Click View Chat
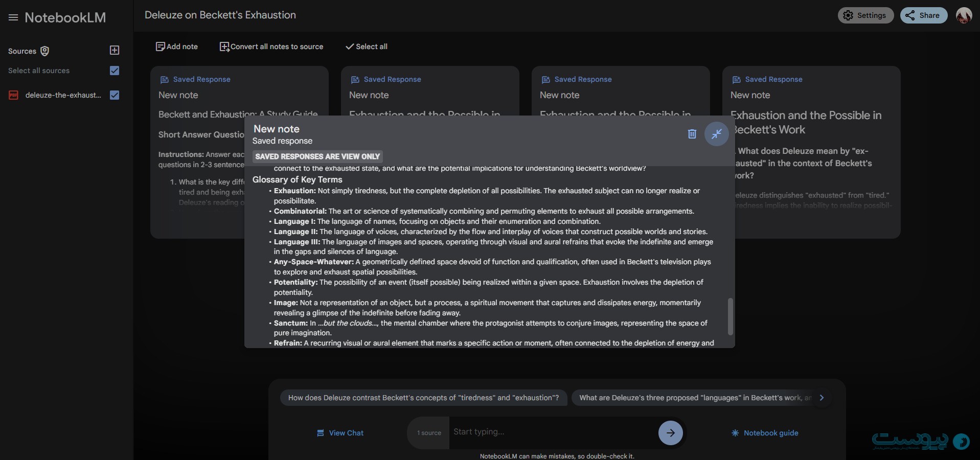The image size is (980, 460). click(340, 433)
